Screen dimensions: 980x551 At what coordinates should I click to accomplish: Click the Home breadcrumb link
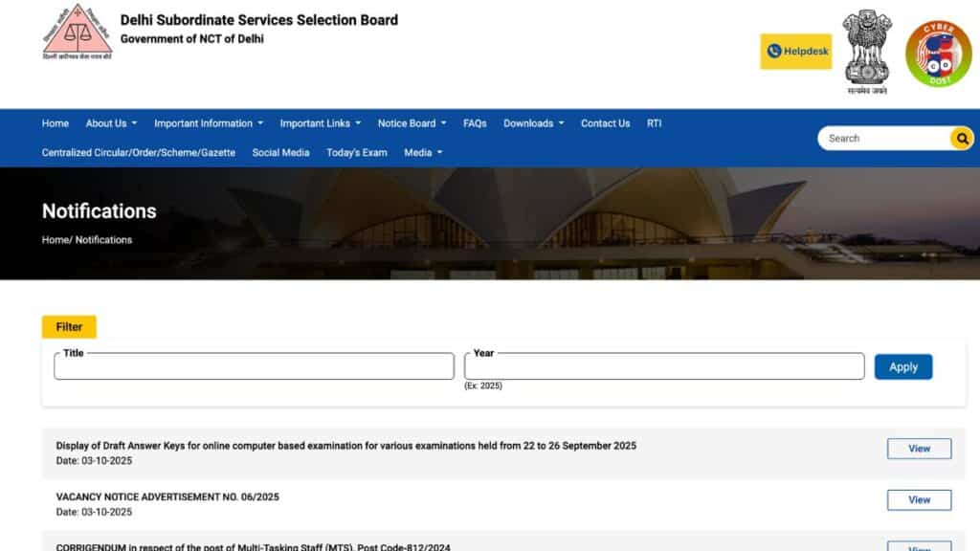pyautogui.click(x=56, y=240)
